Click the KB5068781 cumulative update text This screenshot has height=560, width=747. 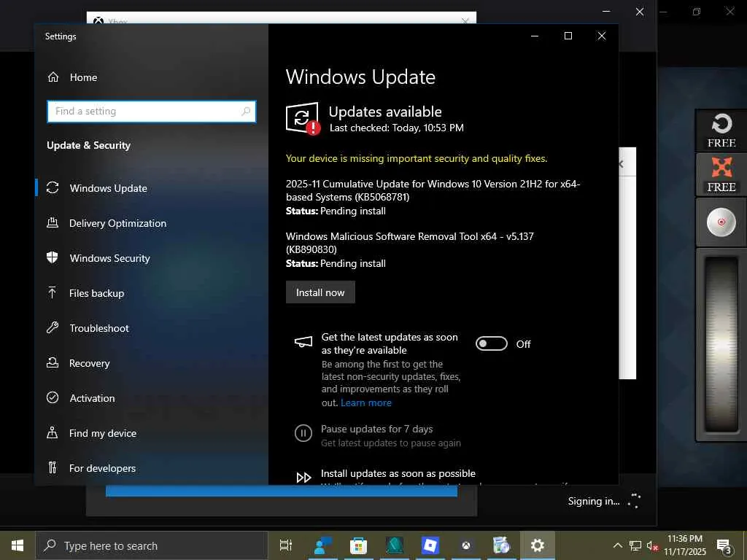pyautogui.click(x=433, y=190)
